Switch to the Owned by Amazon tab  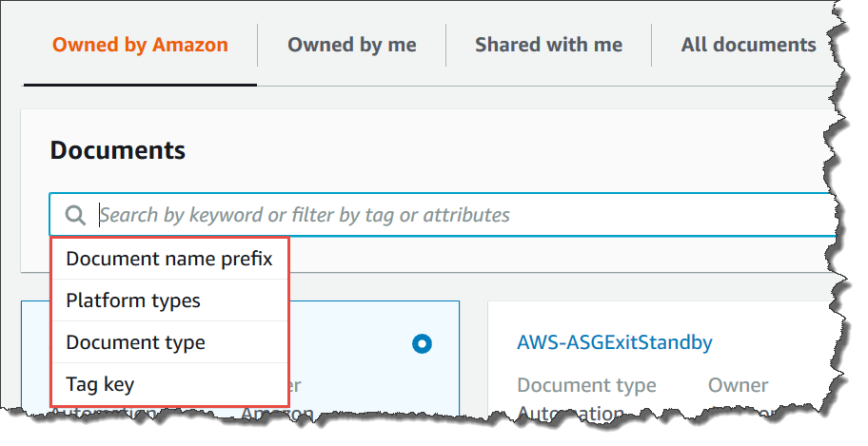pos(140,45)
